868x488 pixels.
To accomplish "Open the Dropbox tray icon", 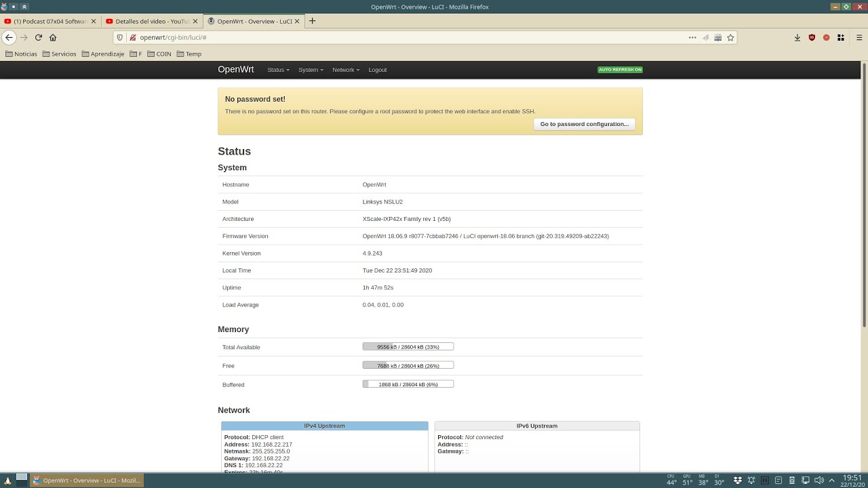I will click(738, 481).
